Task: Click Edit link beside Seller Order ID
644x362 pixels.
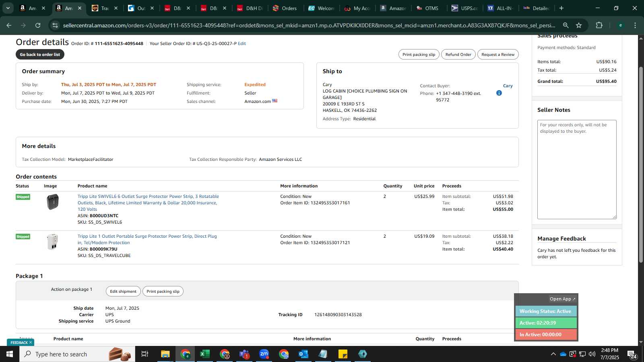Action: point(242,43)
